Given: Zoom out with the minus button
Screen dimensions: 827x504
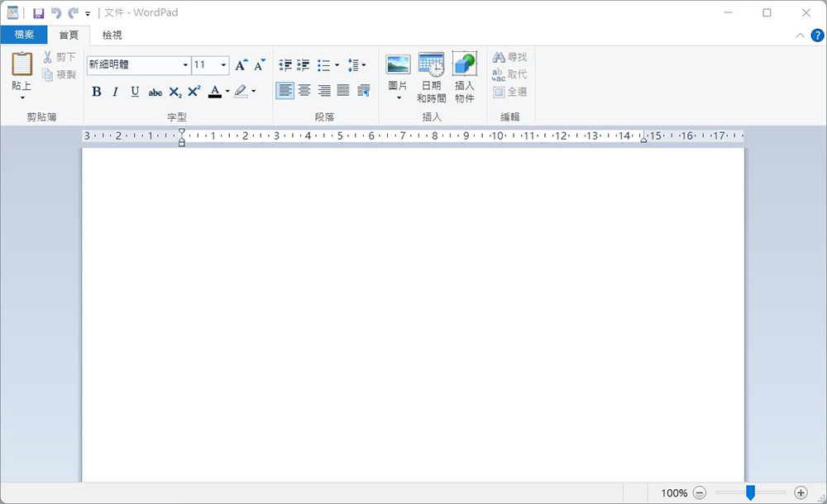Looking at the screenshot, I should (x=700, y=493).
